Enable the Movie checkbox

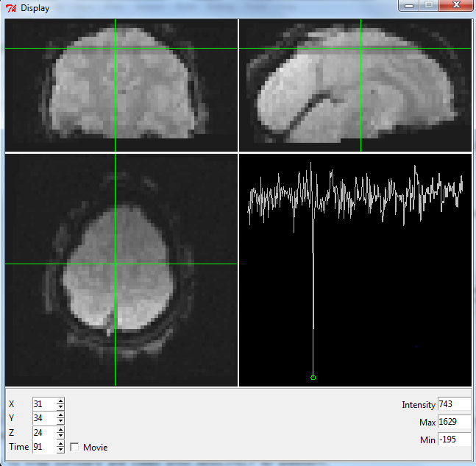74,447
